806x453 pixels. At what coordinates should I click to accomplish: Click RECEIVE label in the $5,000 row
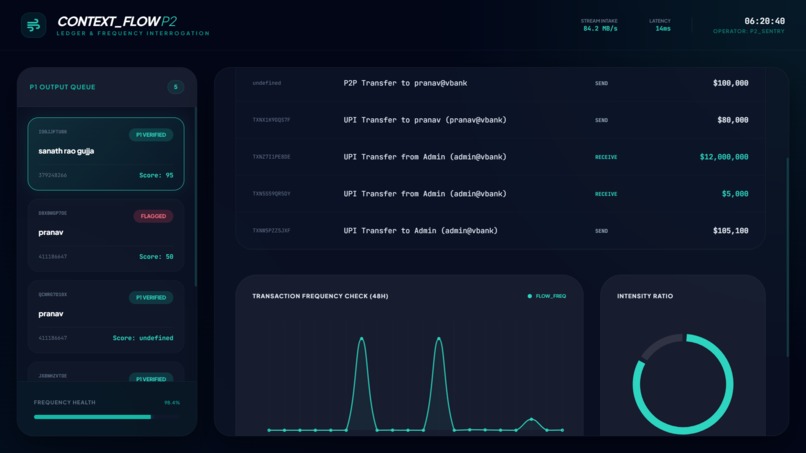606,194
